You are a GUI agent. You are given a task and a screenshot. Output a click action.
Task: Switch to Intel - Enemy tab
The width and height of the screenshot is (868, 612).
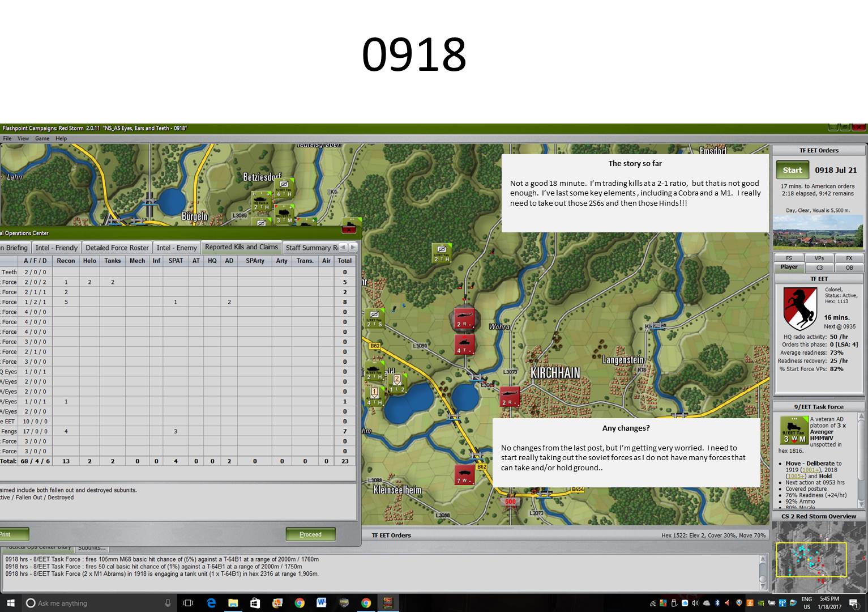[177, 248]
